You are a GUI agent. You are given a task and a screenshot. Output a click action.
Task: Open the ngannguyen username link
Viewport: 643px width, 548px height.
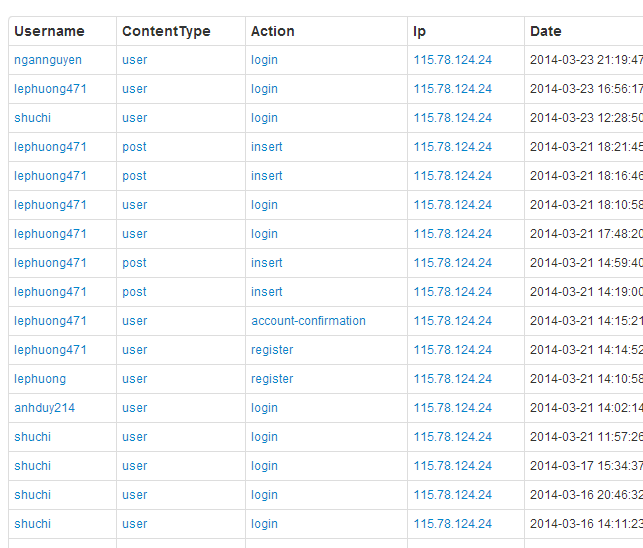tap(48, 60)
